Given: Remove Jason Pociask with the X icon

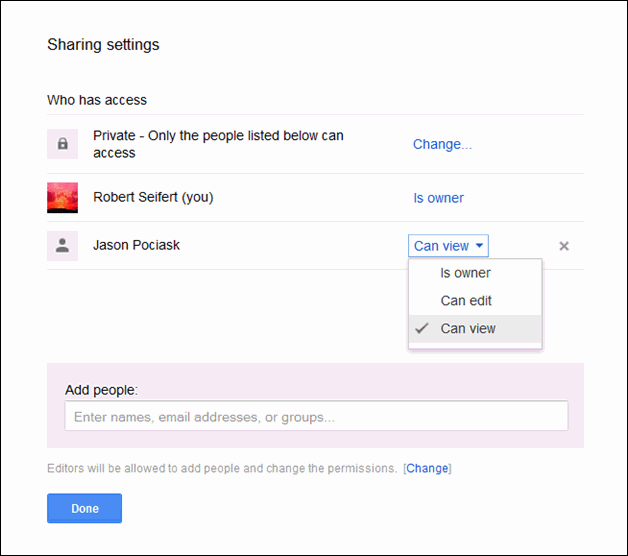Looking at the screenshot, I should (564, 246).
